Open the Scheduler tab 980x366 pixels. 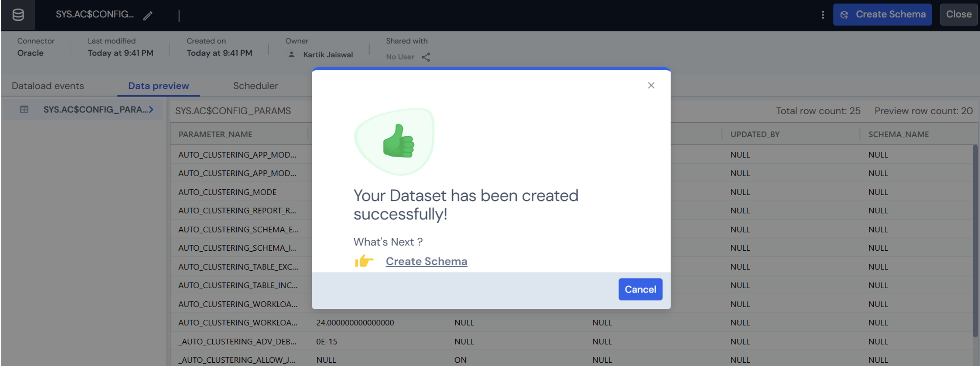coord(255,86)
